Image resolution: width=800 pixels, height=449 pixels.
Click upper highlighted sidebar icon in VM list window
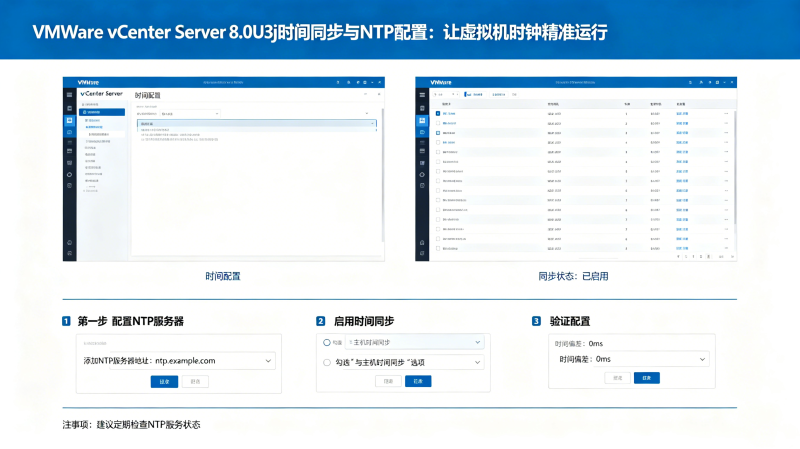(422, 120)
